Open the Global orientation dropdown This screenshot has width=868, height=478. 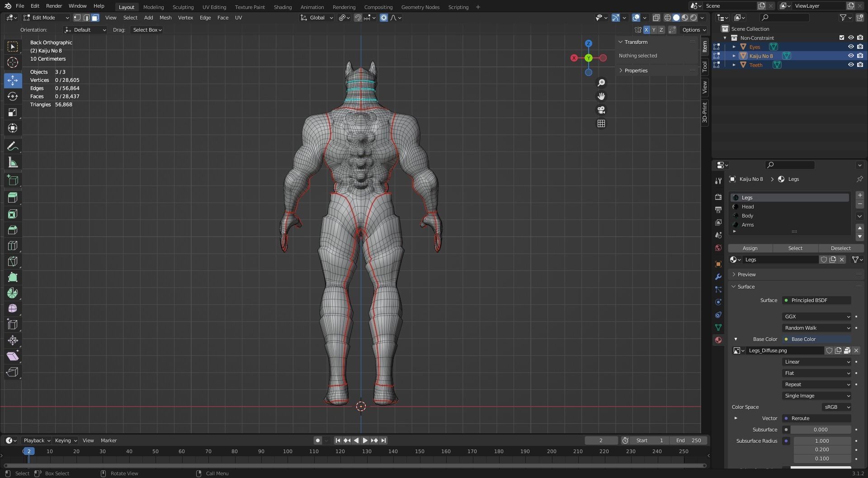(317, 18)
